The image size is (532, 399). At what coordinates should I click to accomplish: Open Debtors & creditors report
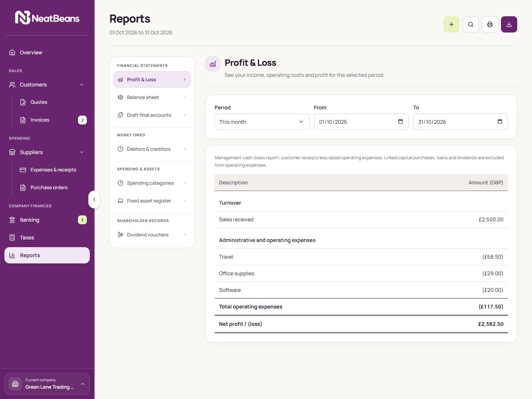[x=152, y=149]
